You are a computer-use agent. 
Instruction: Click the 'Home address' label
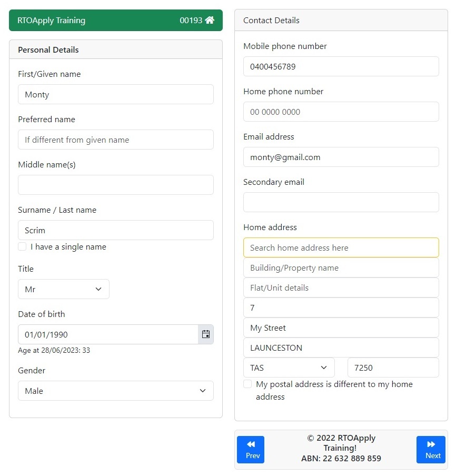270,227
